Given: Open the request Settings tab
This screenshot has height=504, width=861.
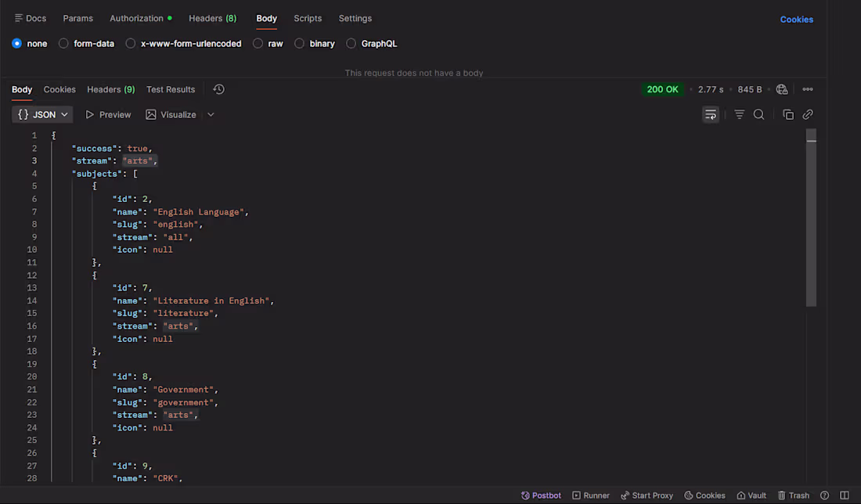Looking at the screenshot, I should click(355, 18).
